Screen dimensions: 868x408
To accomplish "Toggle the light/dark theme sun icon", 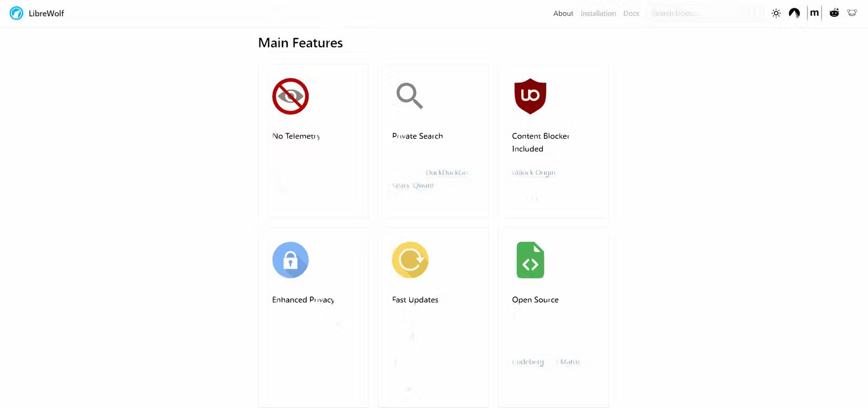I will (x=776, y=13).
